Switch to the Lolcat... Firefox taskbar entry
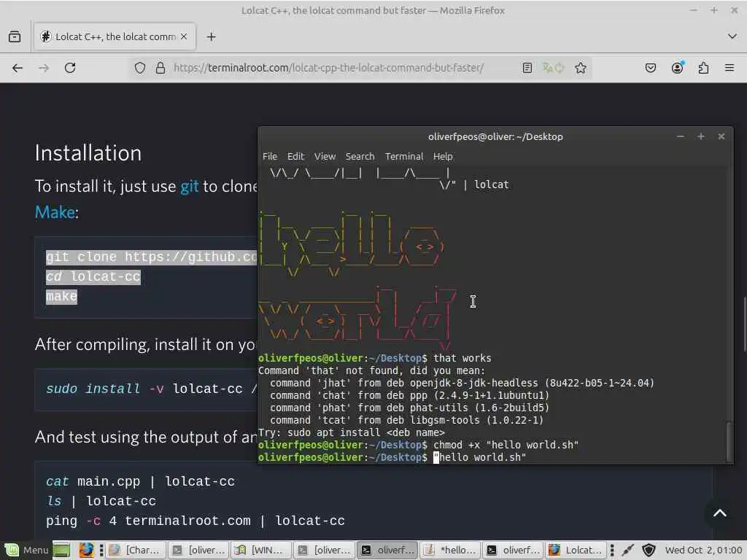Viewport: 747px width, 560px height. 575,550
